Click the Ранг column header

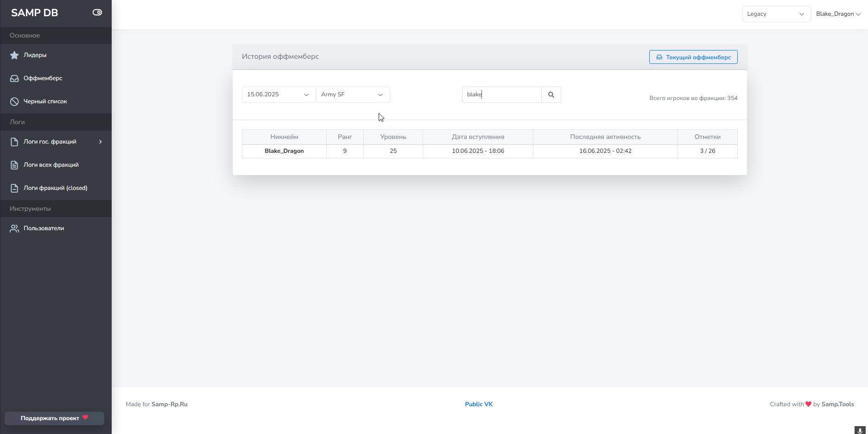345,137
